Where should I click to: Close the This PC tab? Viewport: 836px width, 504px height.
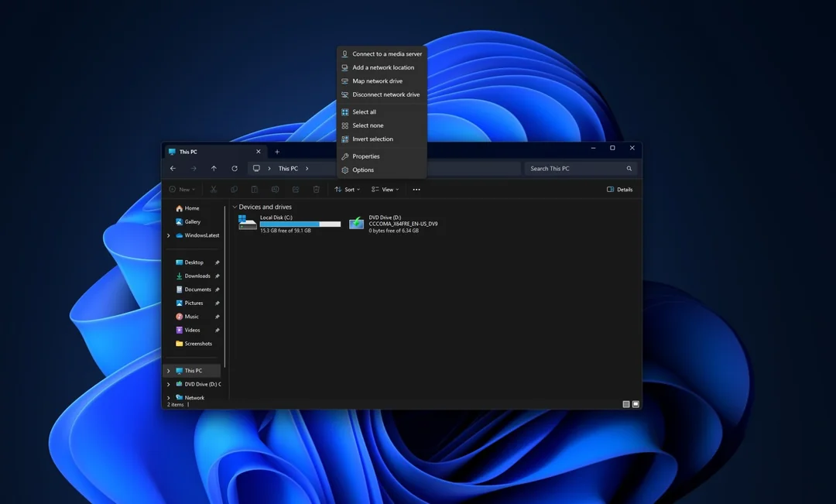[259, 152]
